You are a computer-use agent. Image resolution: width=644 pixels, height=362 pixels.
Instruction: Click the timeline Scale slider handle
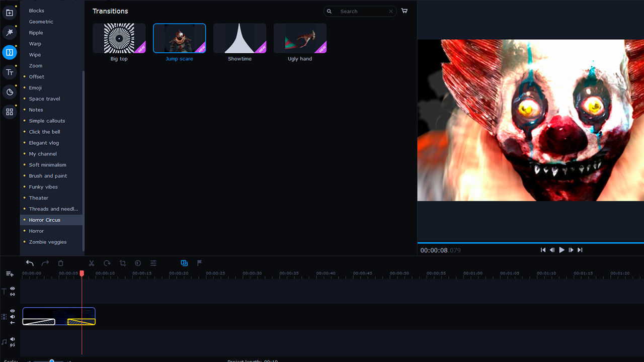point(52,360)
